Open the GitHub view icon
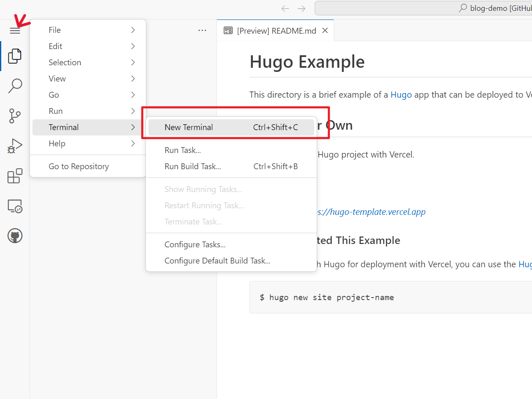Screen dimensions: 532x399 click(x=15, y=236)
